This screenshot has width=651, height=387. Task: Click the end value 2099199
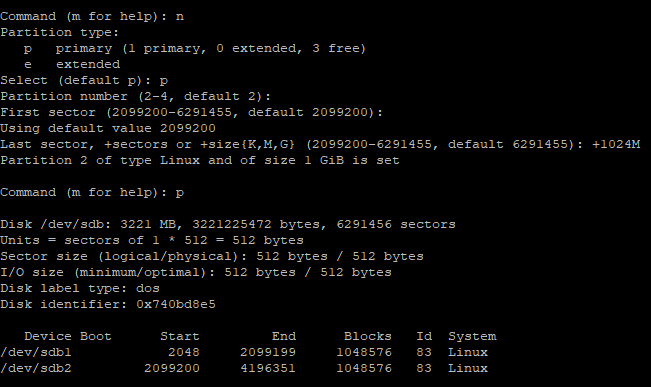coord(268,353)
